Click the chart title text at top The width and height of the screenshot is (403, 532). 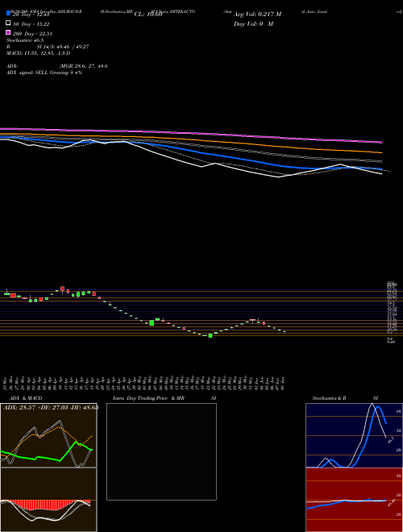point(204,11)
